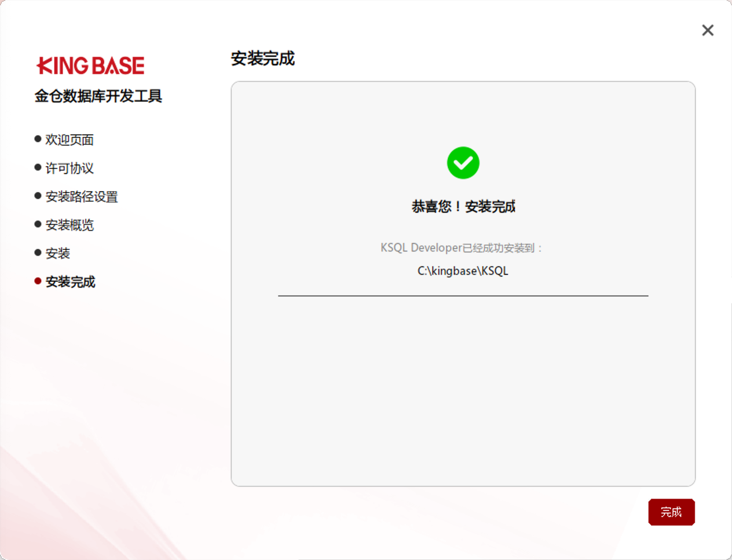Open the 安装概览 step

click(x=70, y=225)
